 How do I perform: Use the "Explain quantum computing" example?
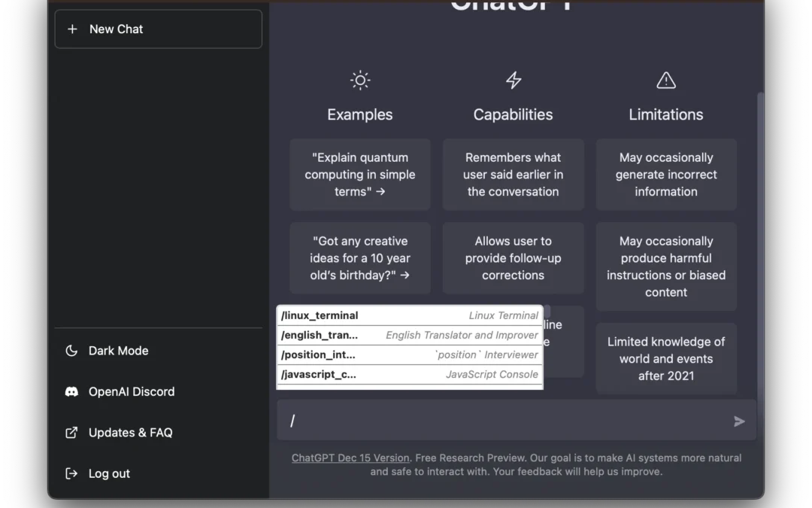pos(360,174)
